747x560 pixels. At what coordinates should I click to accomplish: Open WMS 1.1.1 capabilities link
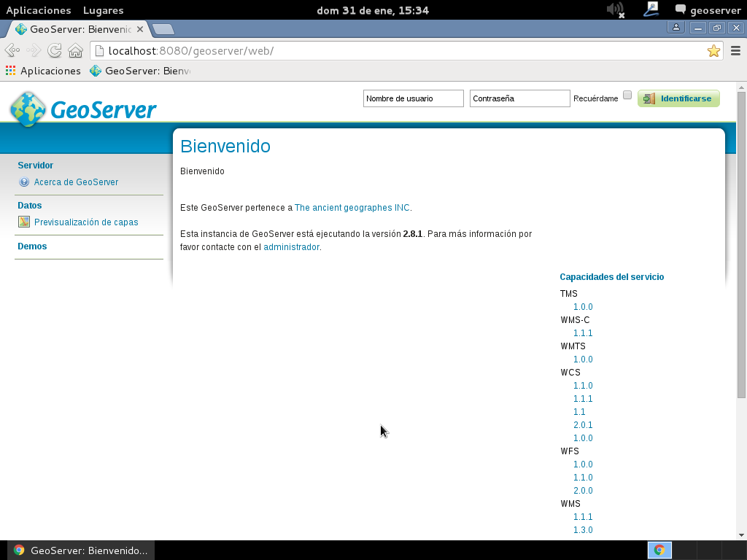(583, 517)
